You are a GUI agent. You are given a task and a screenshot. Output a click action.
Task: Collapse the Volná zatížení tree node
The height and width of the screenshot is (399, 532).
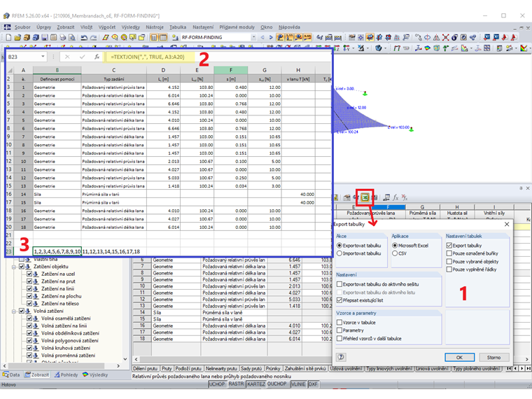(14, 311)
